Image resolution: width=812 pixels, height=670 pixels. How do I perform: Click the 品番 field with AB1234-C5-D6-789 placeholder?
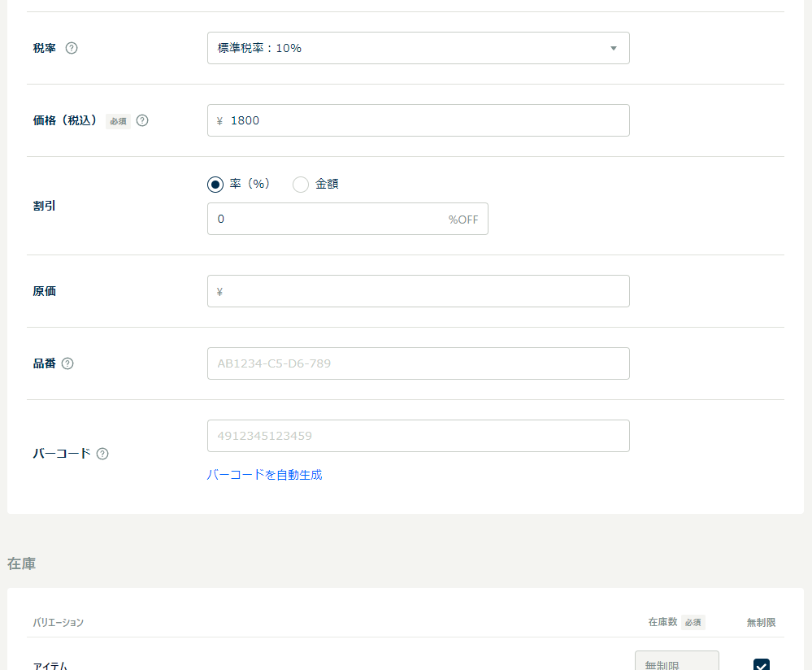coord(418,363)
